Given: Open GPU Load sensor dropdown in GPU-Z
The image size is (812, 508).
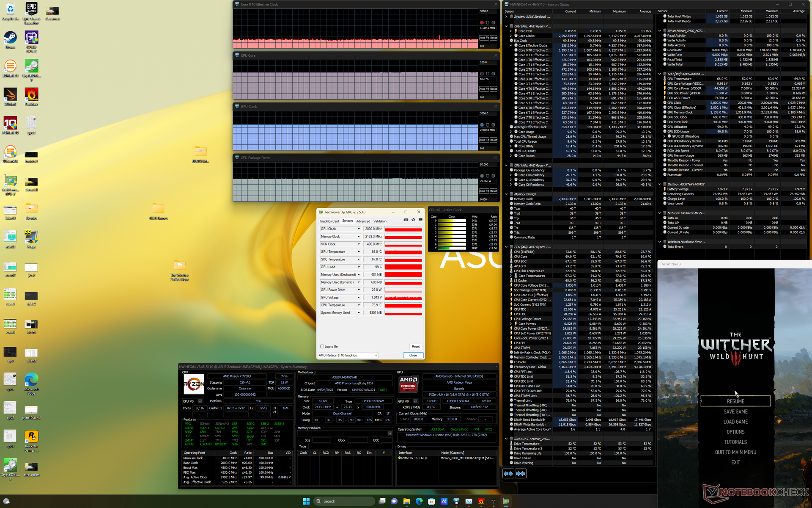Looking at the screenshot, I should coord(359,267).
